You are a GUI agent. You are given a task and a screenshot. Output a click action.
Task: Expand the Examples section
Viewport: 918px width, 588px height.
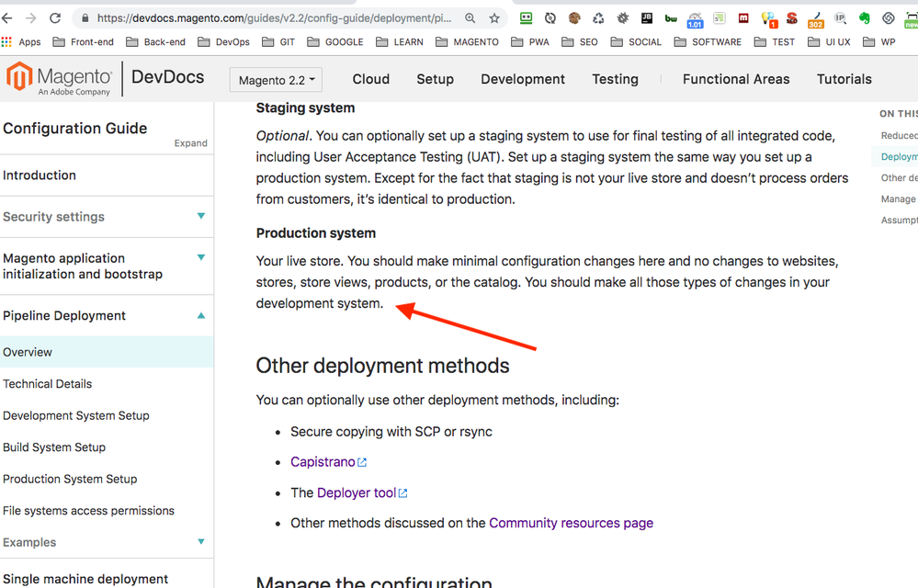201,542
